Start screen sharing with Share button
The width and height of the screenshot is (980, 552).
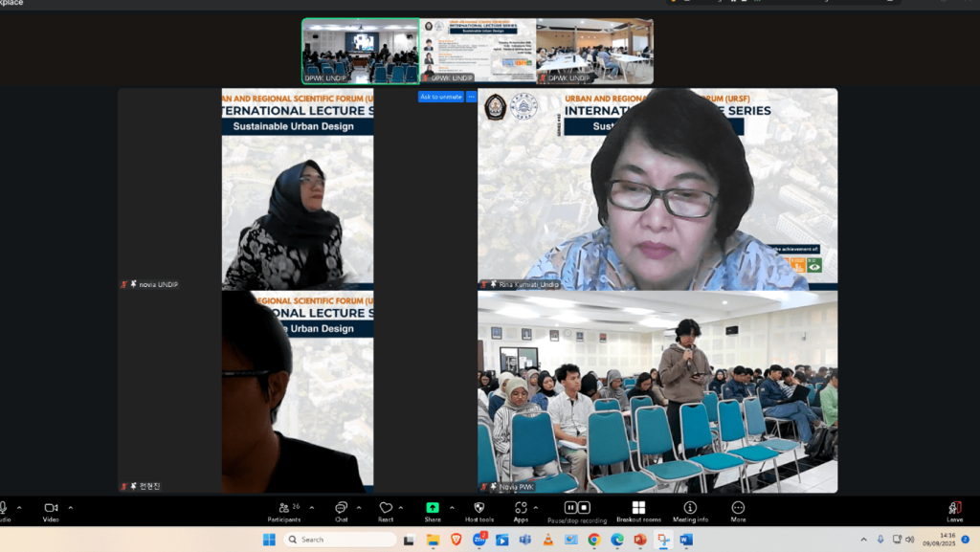pos(432,510)
